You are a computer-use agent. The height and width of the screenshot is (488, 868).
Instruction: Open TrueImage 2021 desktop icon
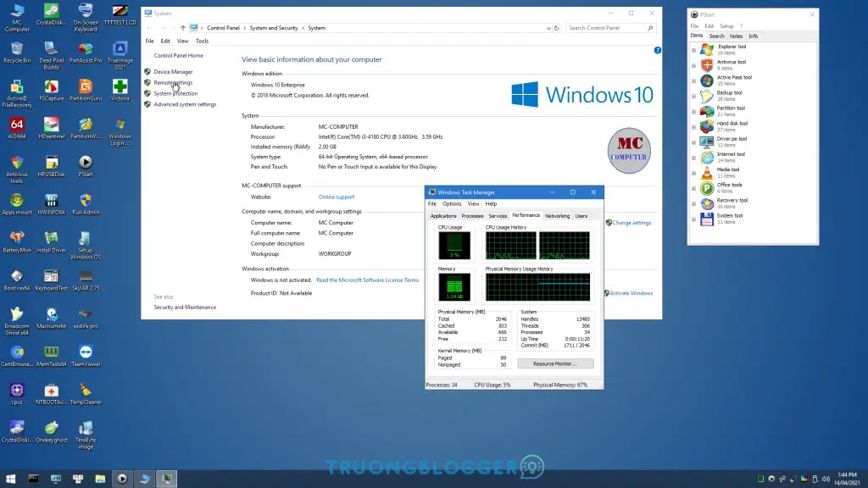click(120, 56)
